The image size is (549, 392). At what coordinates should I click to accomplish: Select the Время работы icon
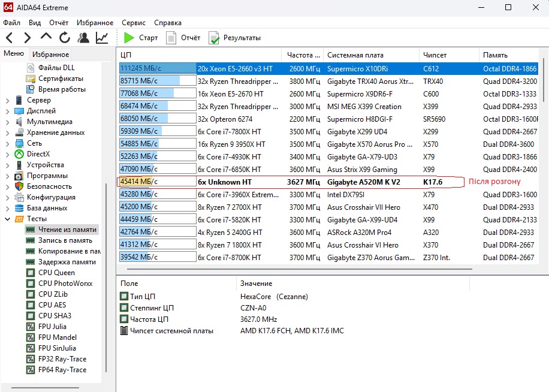(31, 89)
